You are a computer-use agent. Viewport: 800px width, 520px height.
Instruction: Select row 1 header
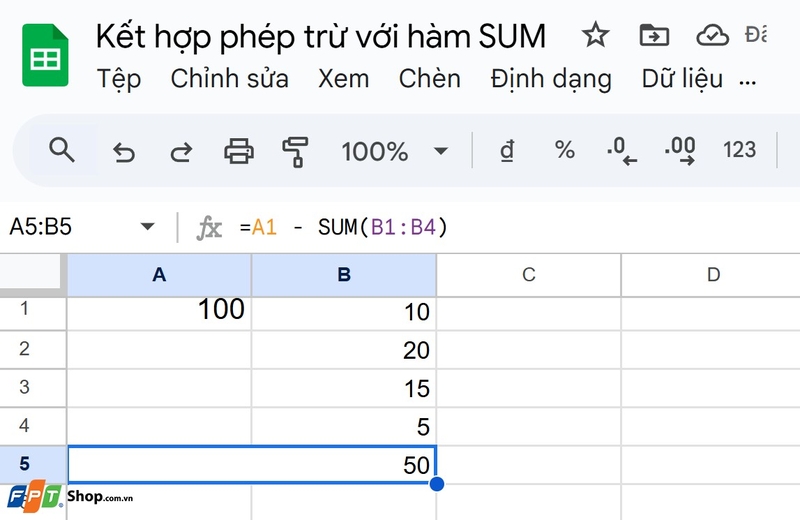pos(33,313)
